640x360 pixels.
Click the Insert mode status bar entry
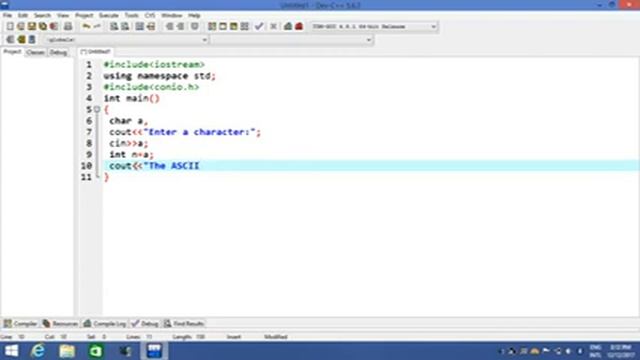(234, 337)
